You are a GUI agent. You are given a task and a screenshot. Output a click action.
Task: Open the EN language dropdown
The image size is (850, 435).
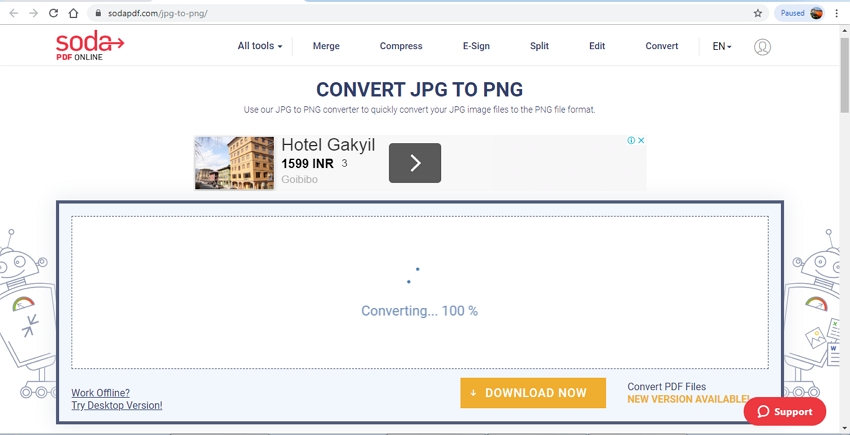[x=721, y=46]
